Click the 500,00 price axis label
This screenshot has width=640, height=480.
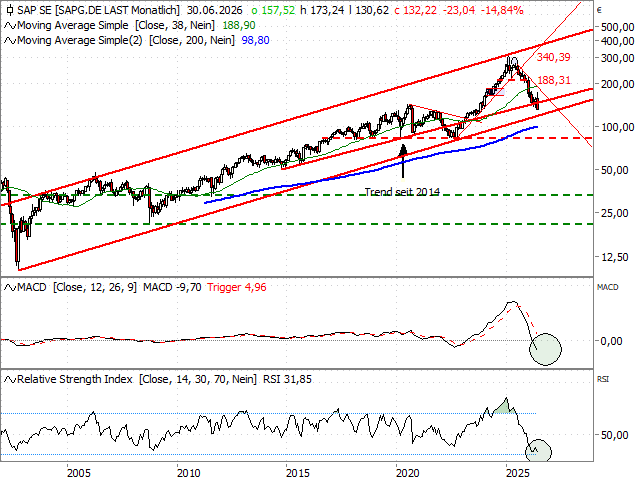pyautogui.click(x=618, y=27)
